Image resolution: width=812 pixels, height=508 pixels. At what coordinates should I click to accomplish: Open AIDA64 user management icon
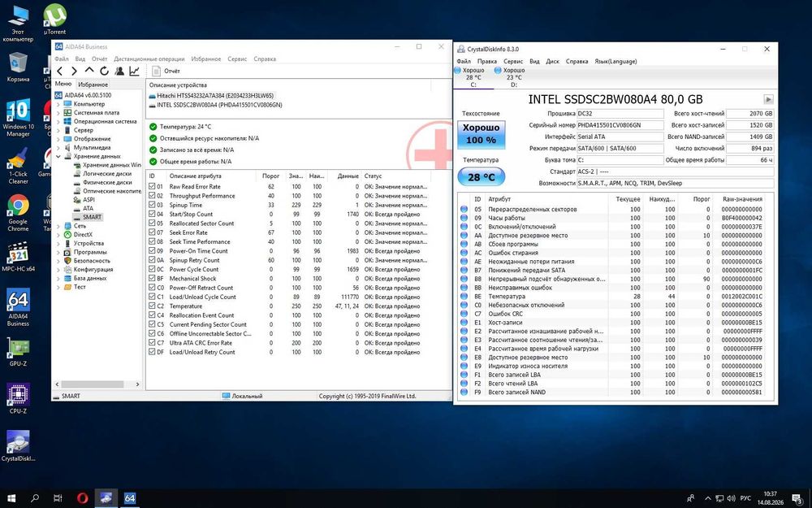[119, 71]
